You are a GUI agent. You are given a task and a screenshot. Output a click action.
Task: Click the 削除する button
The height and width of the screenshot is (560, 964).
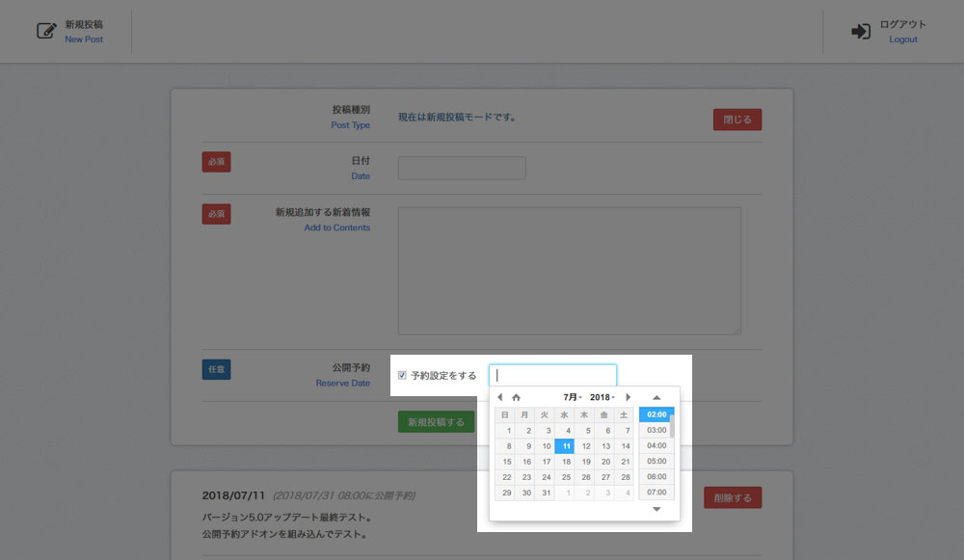pos(733,498)
